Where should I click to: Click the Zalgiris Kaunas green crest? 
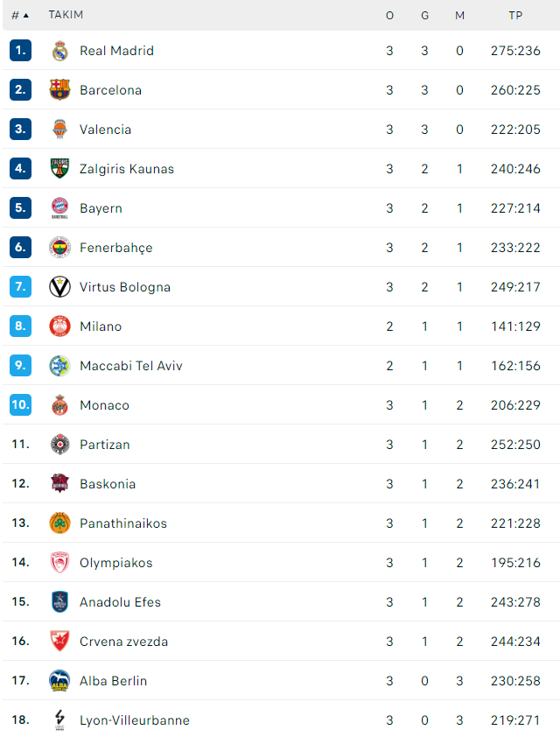tap(59, 168)
